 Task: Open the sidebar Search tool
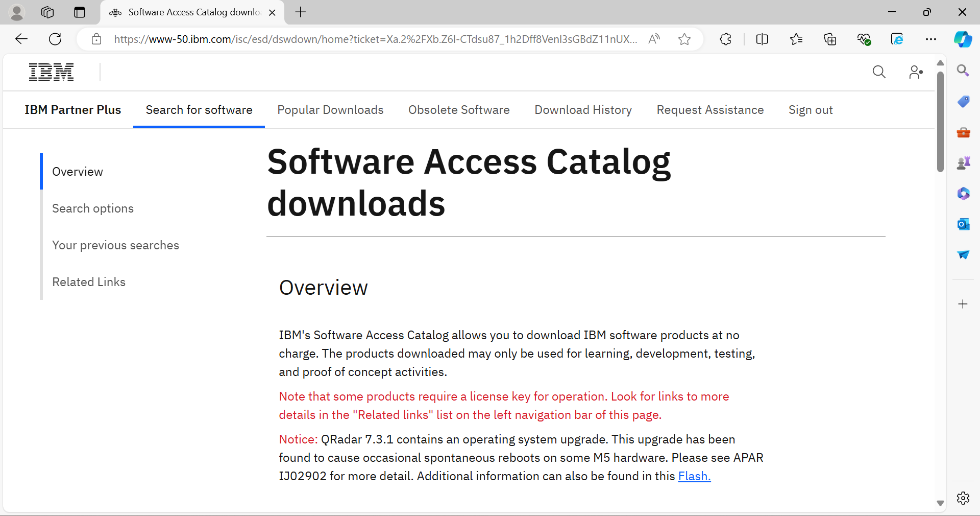pyautogui.click(x=963, y=71)
